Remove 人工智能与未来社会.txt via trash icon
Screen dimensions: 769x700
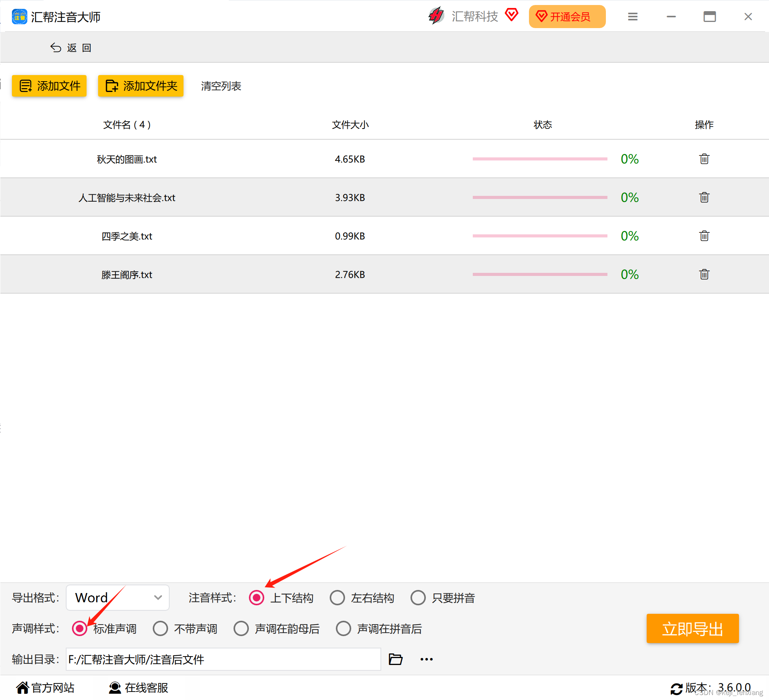tap(704, 197)
